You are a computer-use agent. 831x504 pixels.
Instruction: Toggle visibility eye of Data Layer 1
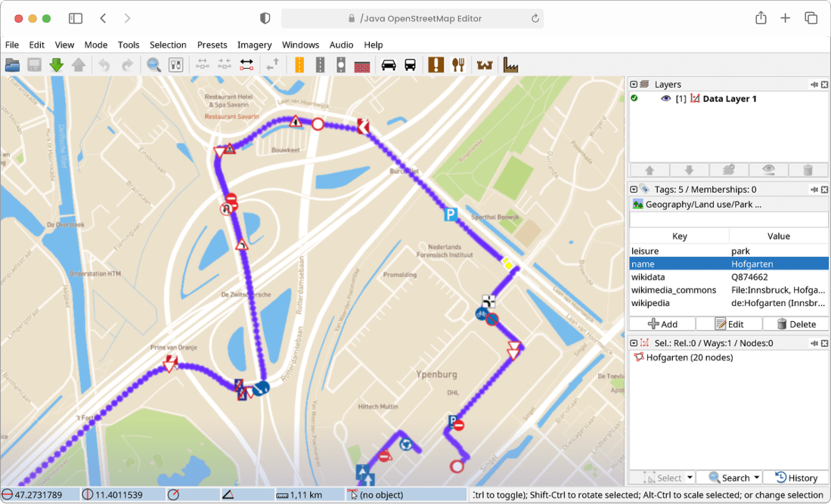point(665,98)
